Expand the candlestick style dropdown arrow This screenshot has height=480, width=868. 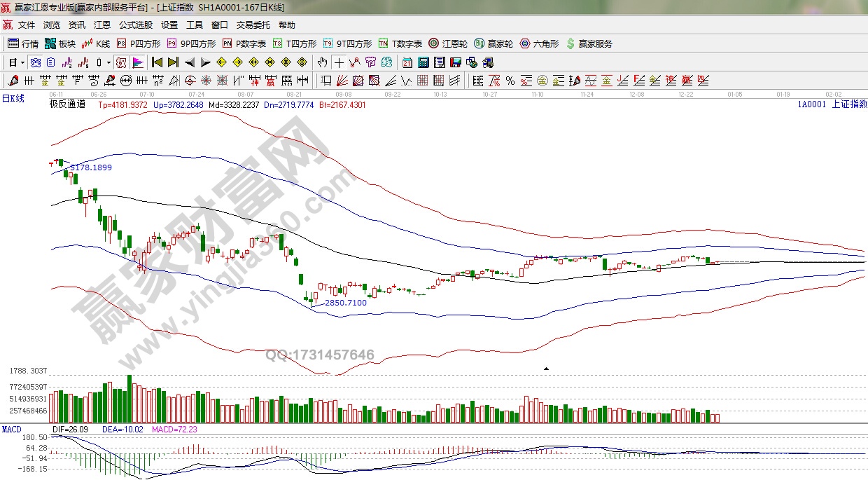pyautogui.click(x=108, y=62)
